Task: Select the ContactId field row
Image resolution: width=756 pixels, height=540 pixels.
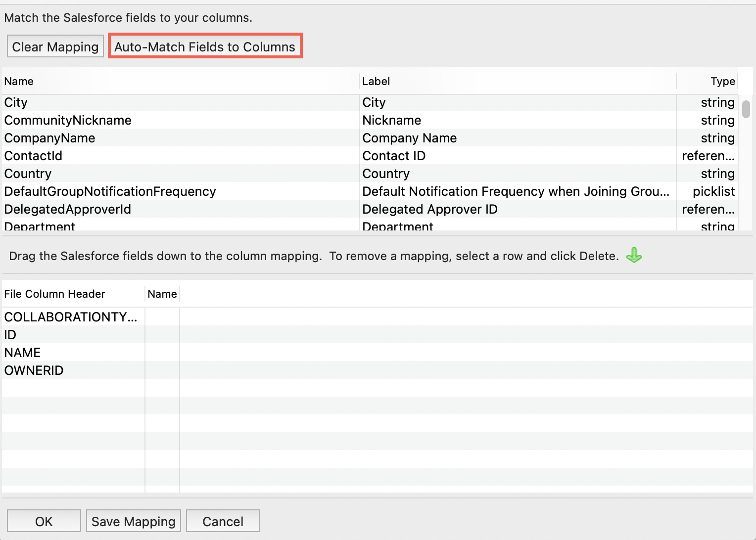Action: (x=370, y=156)
